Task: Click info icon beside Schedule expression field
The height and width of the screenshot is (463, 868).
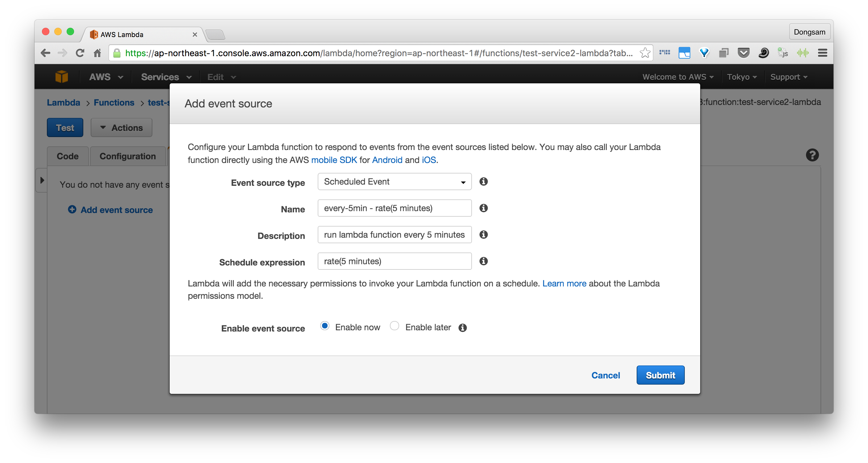Action: pyautogui.click(x=484, y=261)
